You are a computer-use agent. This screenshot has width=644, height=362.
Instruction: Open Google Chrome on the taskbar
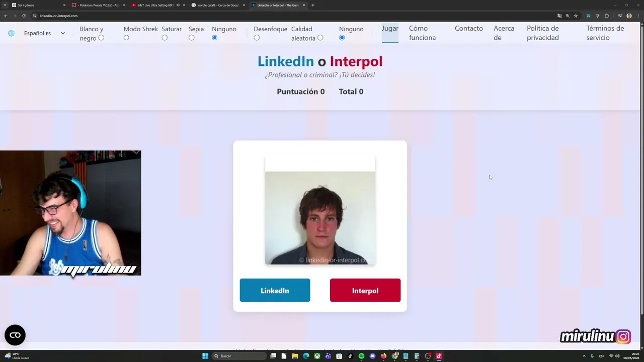point(395,356)
